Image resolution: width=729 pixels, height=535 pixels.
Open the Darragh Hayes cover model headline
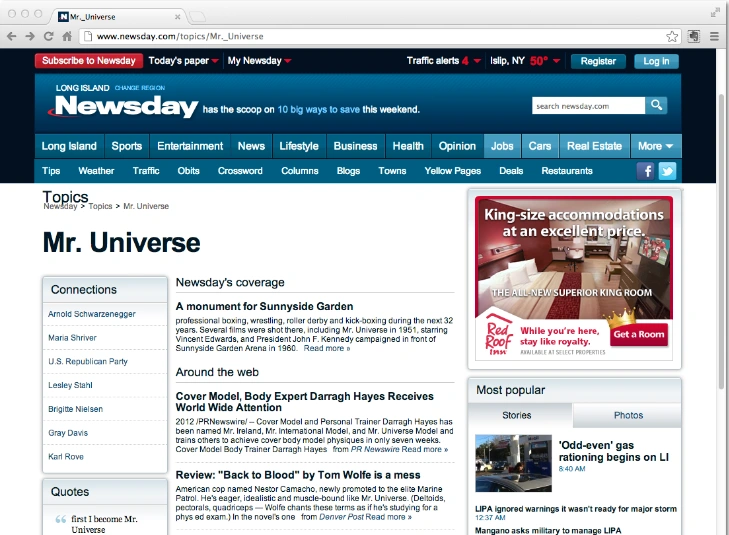pos(305,402)
